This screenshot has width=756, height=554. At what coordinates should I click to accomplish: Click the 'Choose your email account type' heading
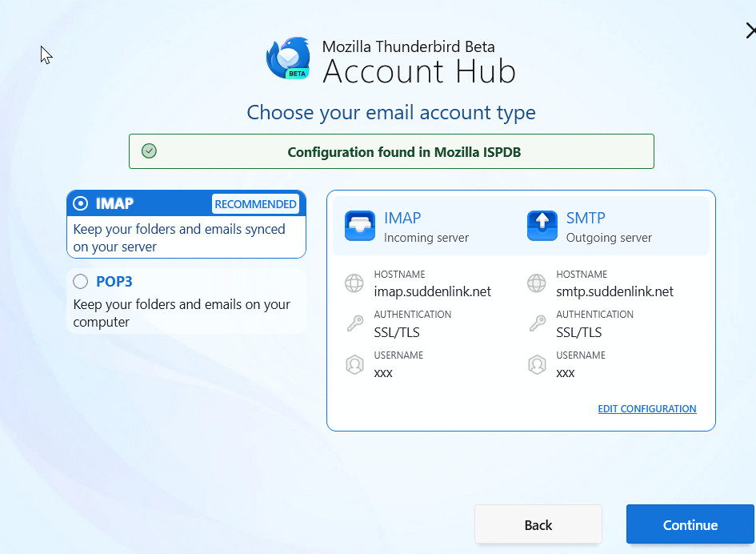pos(391,113)
